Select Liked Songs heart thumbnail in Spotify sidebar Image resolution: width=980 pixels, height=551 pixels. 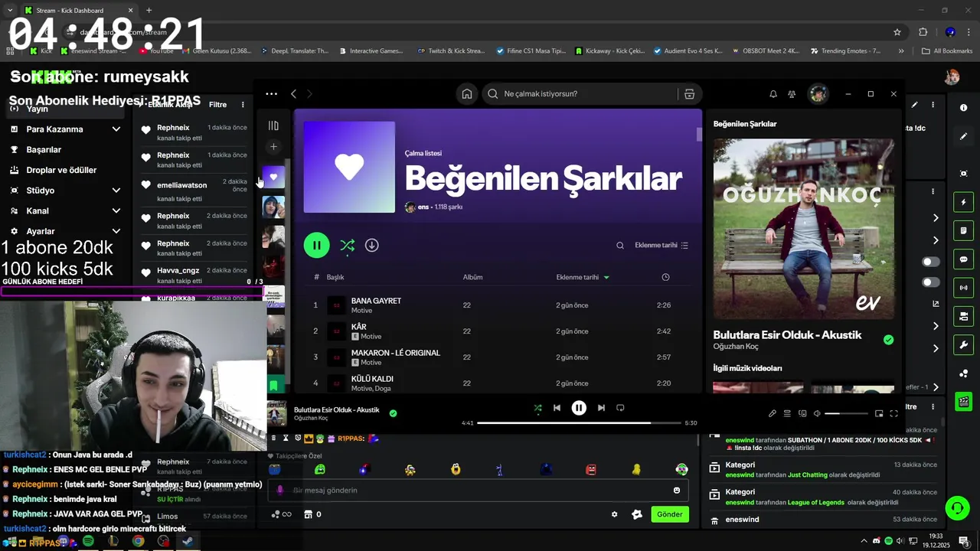tap(273, 177)
